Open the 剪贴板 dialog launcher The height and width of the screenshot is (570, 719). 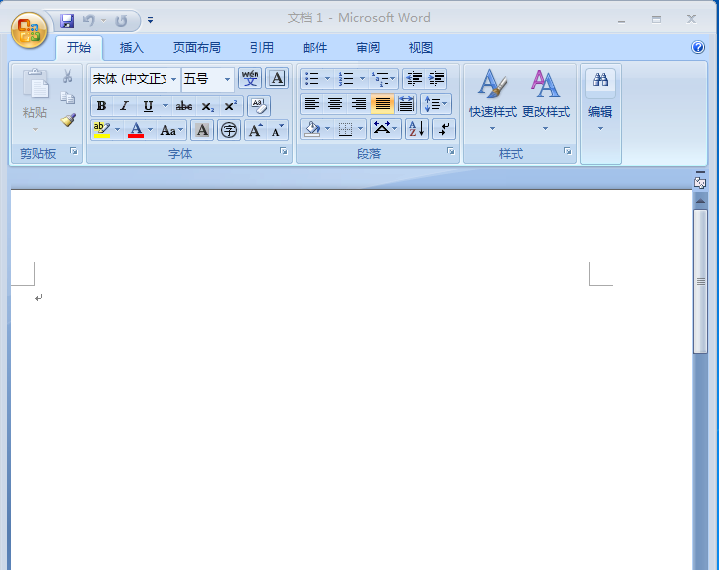[74, 151]
